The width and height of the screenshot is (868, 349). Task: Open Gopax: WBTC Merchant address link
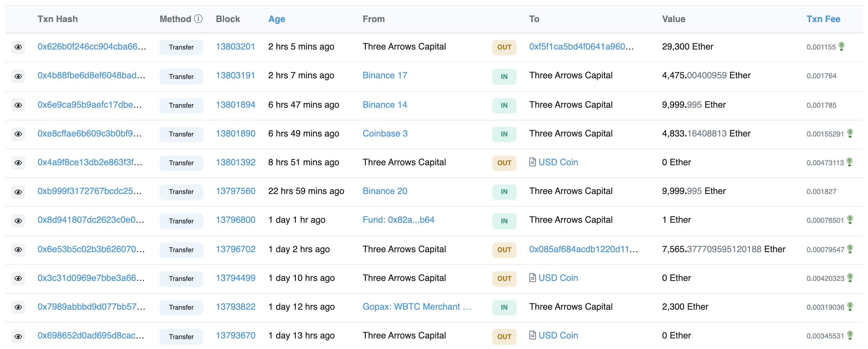click(x=416, y=306)
